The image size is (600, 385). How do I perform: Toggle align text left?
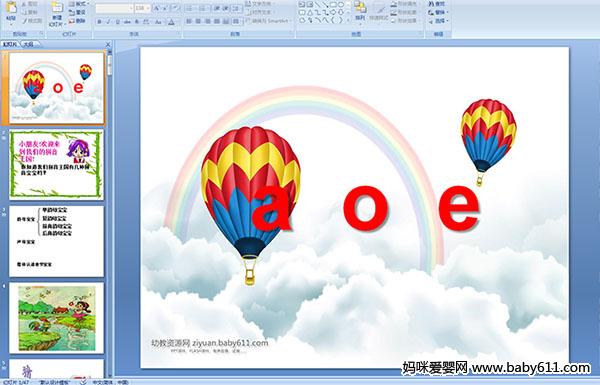point(189,21)
